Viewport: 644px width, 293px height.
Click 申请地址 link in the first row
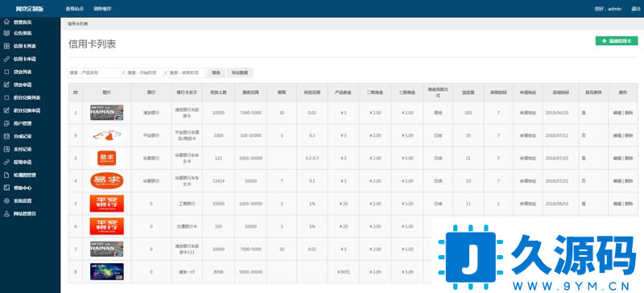[528, 112]
